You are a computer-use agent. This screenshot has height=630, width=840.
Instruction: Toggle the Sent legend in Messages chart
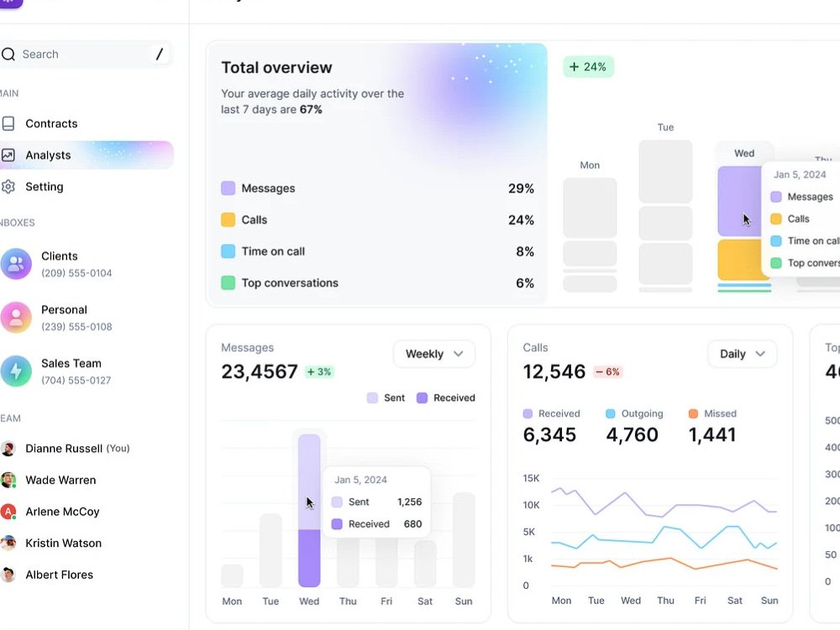pyautogui.click(x=386, y=398)
